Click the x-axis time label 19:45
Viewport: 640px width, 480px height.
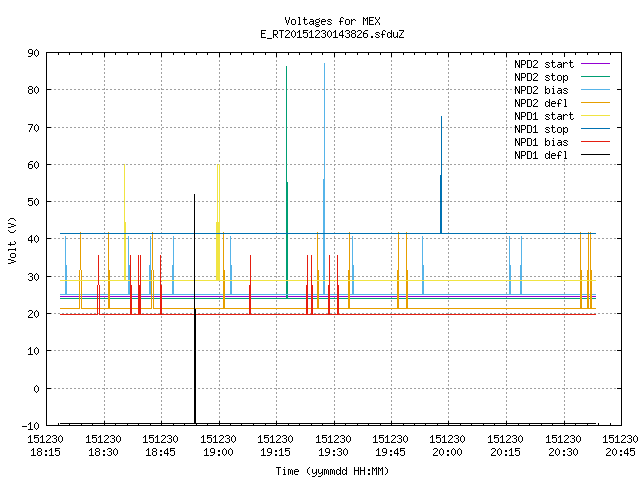[391, 452]
